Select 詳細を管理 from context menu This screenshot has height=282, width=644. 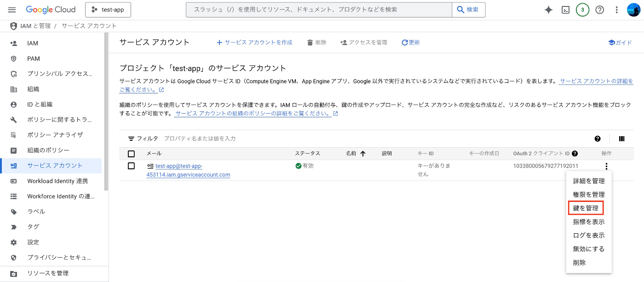[589, 181]
